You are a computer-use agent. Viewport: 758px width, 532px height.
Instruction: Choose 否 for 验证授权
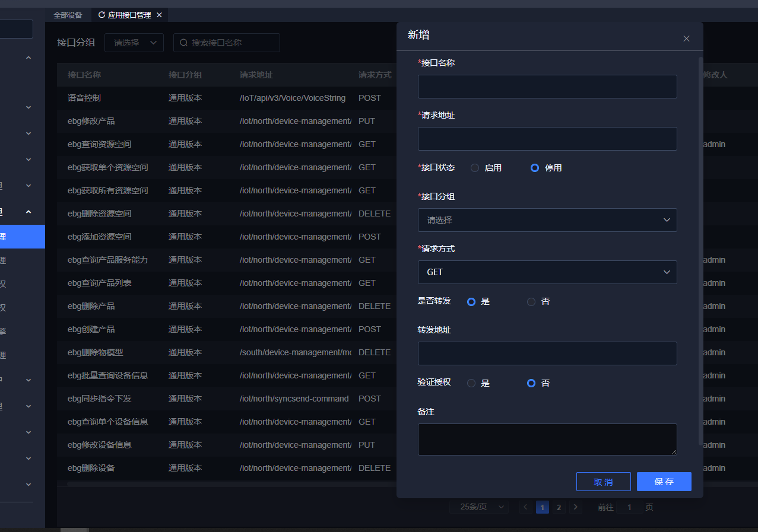[x=531, y=383]
